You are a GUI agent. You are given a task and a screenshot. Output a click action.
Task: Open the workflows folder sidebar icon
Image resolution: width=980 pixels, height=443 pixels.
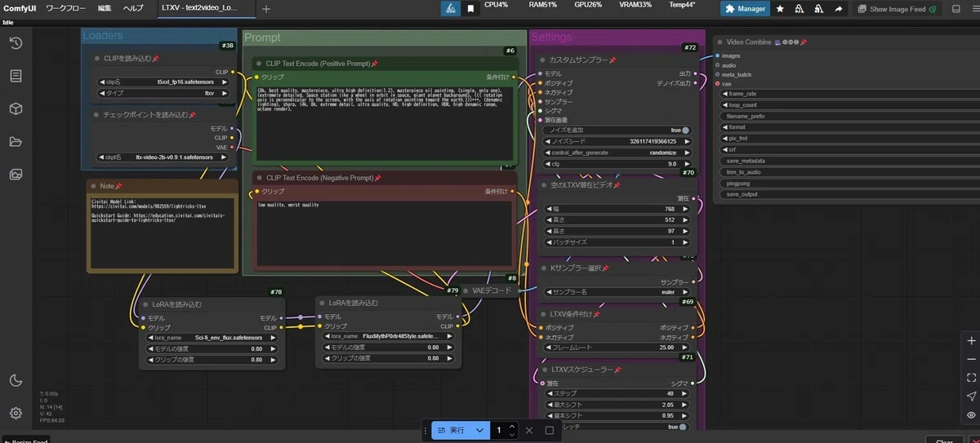16,142
